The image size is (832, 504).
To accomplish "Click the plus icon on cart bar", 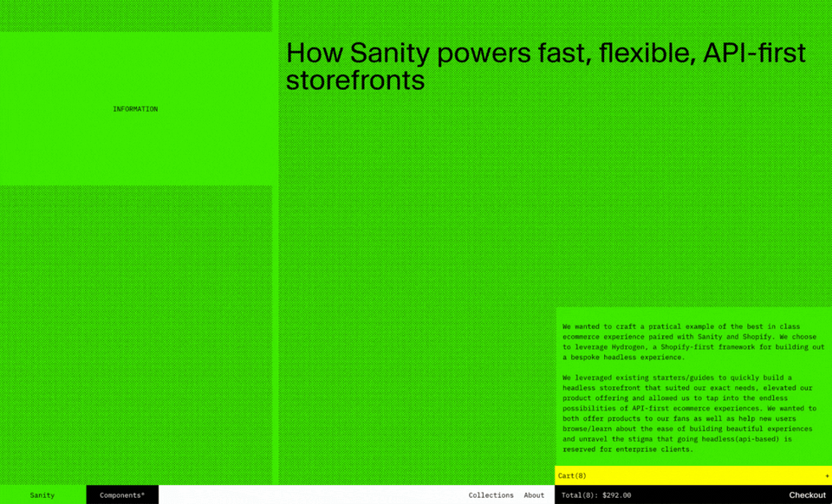I will click(x=827, y=476).
